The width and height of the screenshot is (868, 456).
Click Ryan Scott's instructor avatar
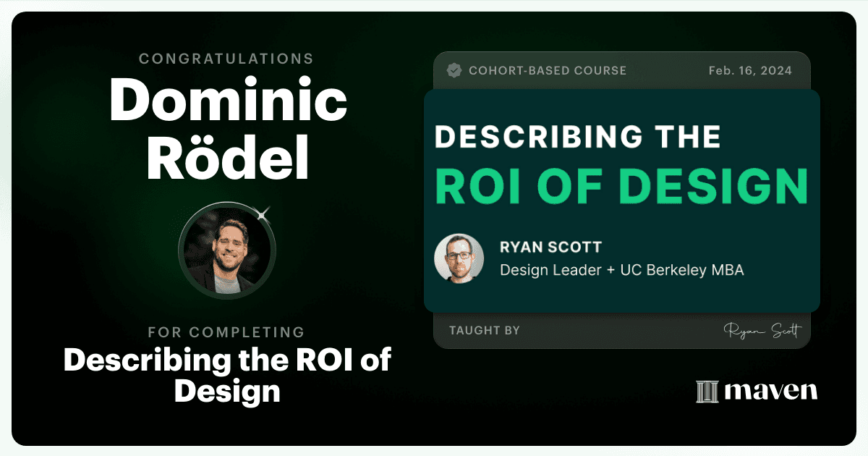[x=459, y=258]
